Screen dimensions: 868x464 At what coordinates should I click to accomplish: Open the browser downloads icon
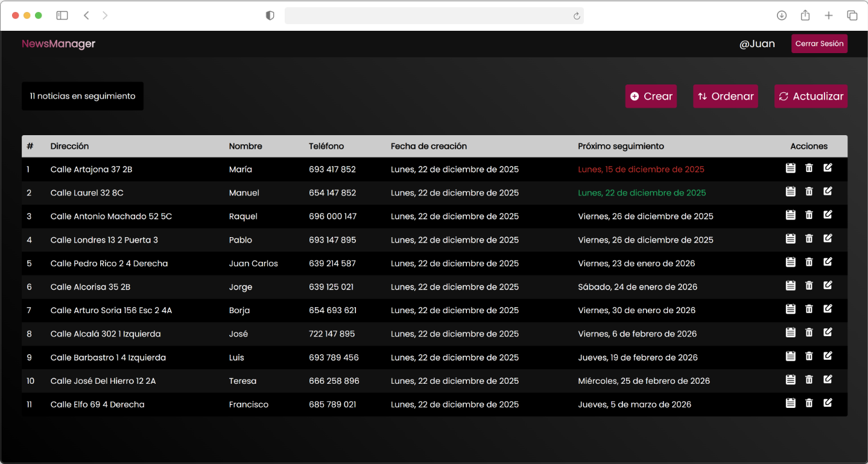pos(781,16)
